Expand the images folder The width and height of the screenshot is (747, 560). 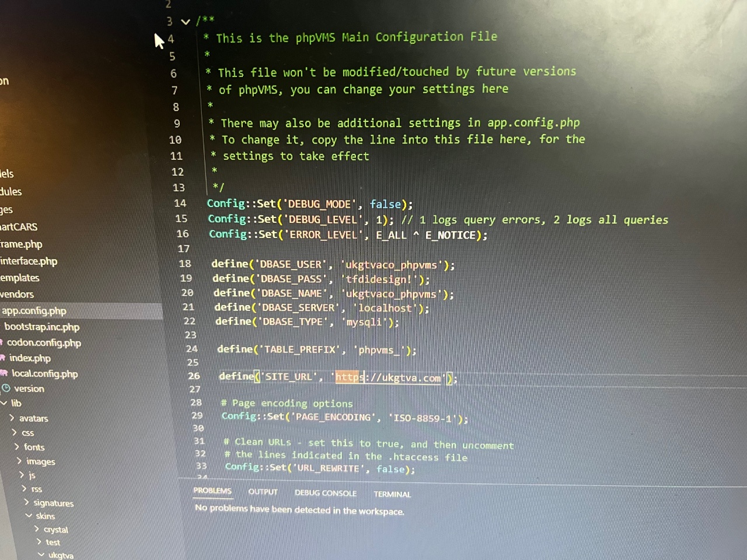coord(20,461)
